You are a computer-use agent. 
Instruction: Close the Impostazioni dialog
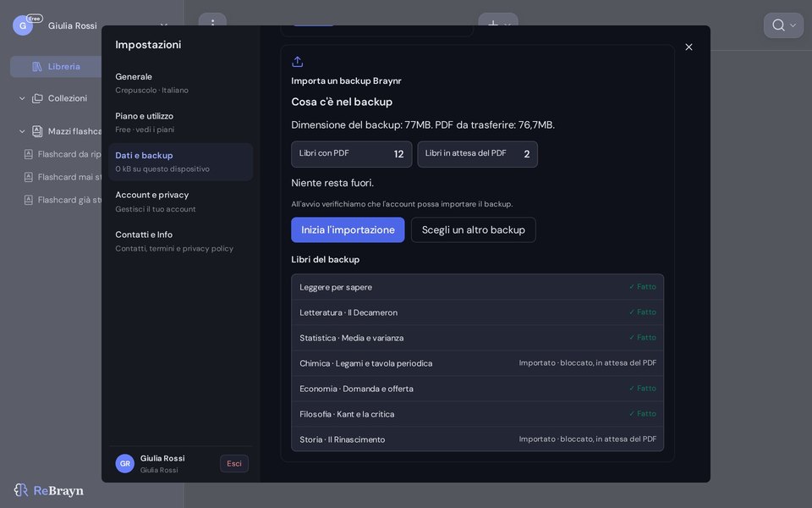pos(689,47)
